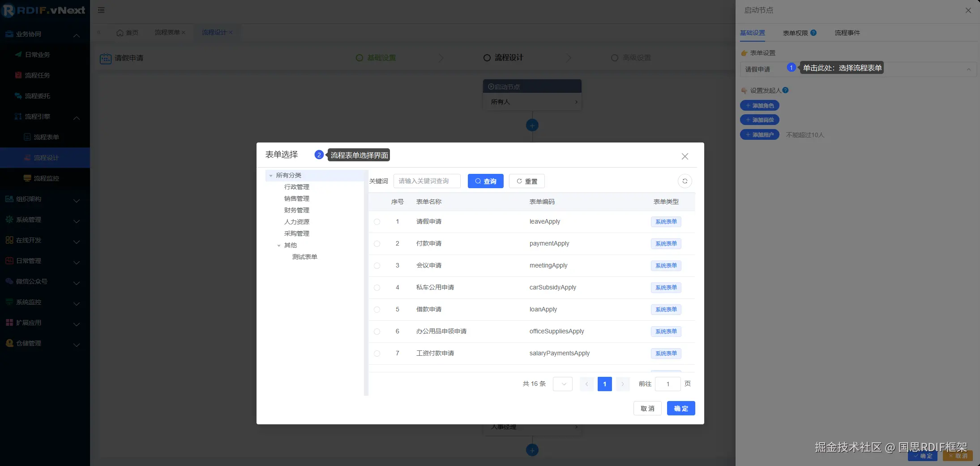Viewport: 980px width, 466px height.
Task: Click the 添加角色 button
Action: [759, 105]
